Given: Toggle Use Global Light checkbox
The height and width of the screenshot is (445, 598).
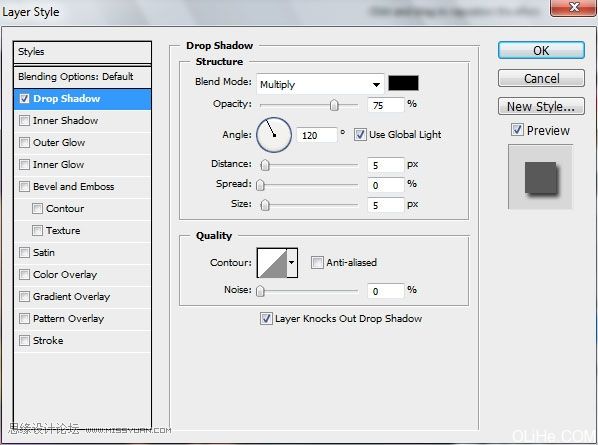Looking at the screenshot, I should pos(360,135).
